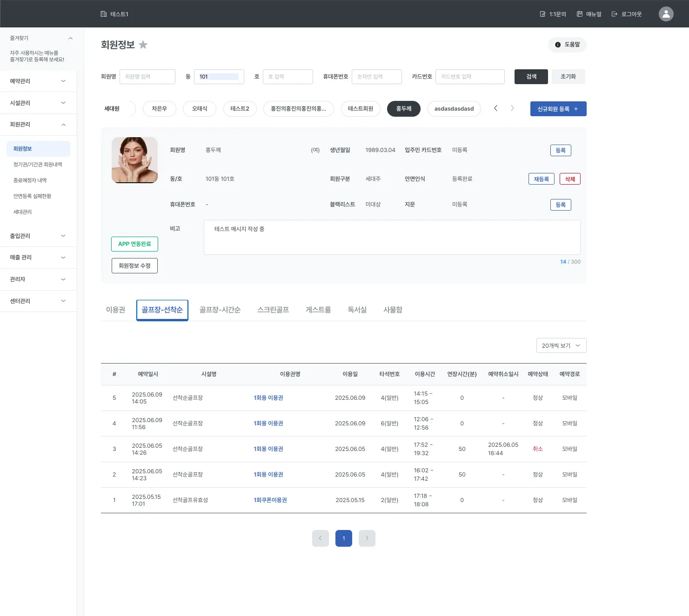
Task: Show previous household members with left arrow
Action: pyautogui.click(x=495, y=108)
